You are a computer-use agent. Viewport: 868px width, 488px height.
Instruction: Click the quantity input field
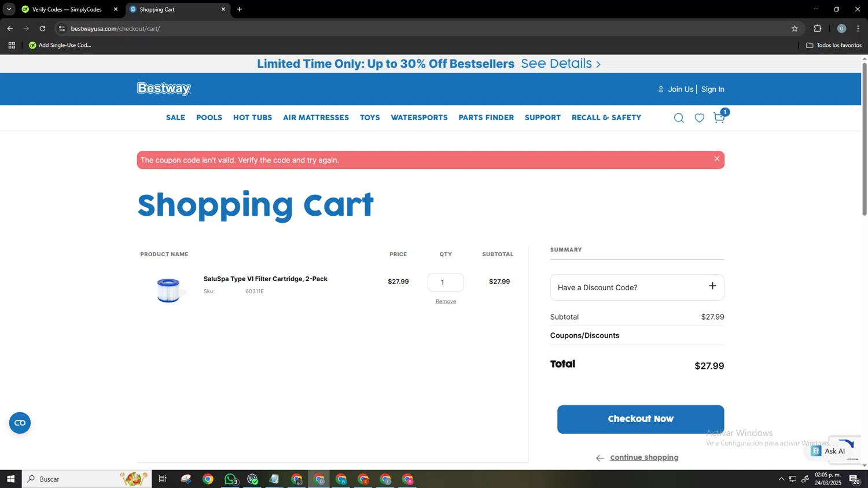pyautogui.click(x=446, y=282)
